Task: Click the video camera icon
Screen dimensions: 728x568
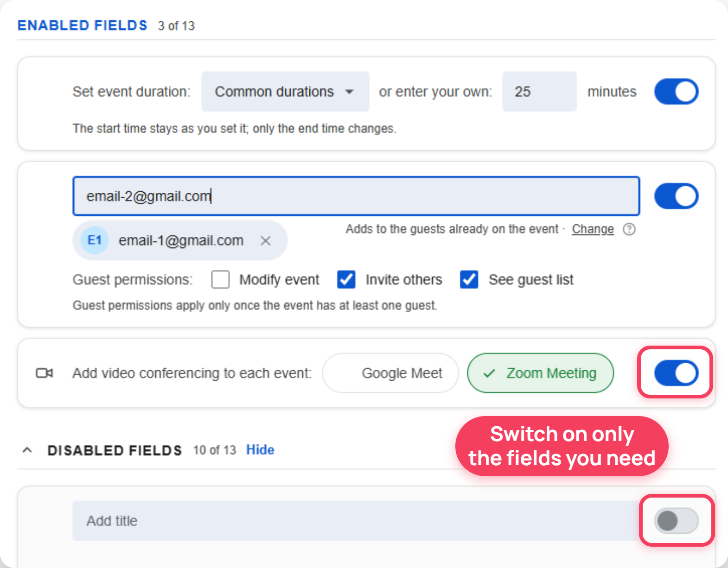Action: coord(45,373)
